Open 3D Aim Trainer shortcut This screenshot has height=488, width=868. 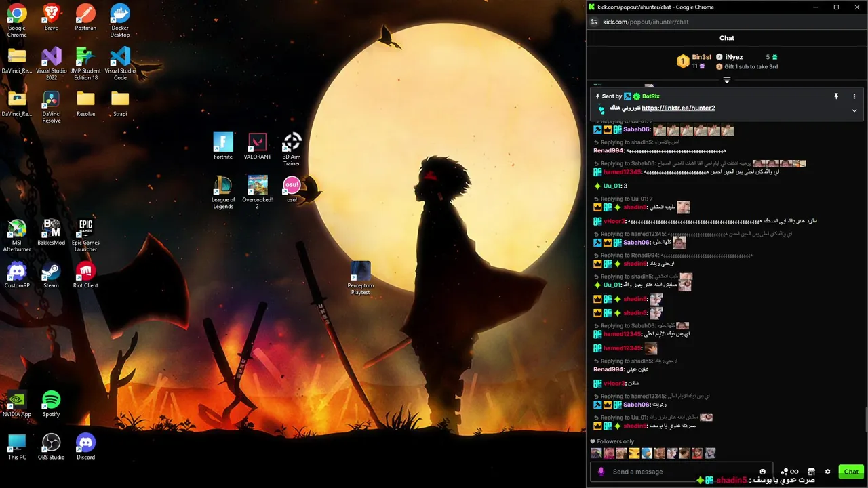click(292, 149)
